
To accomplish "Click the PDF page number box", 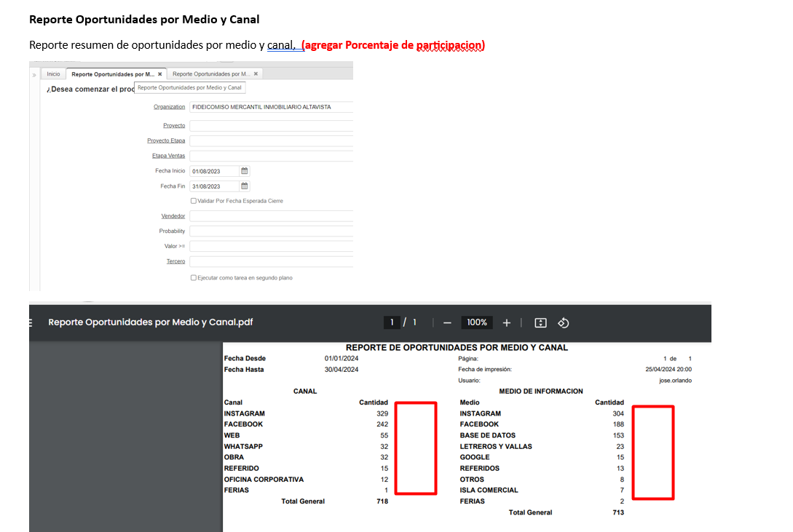I will point(392,322).
